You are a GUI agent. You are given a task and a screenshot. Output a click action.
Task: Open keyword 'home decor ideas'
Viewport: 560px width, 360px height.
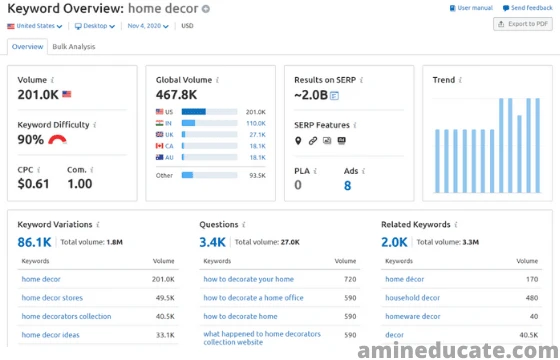click(50, 335)
